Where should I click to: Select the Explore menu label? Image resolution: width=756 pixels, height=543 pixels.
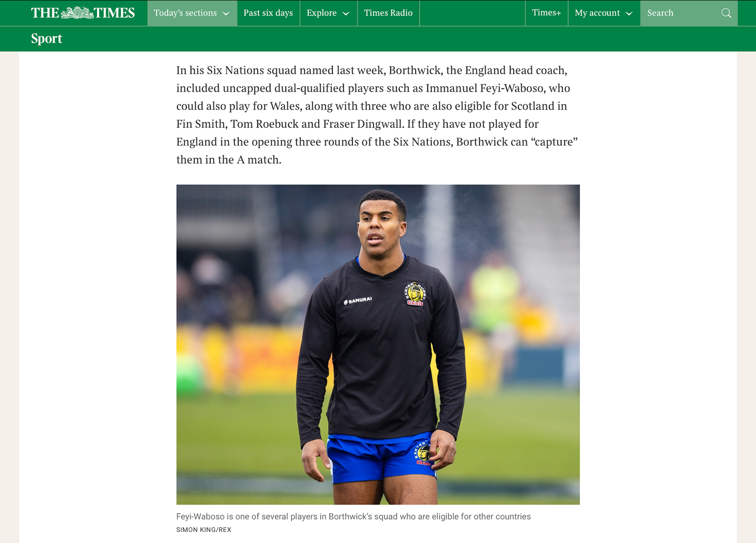coord(321,13)
